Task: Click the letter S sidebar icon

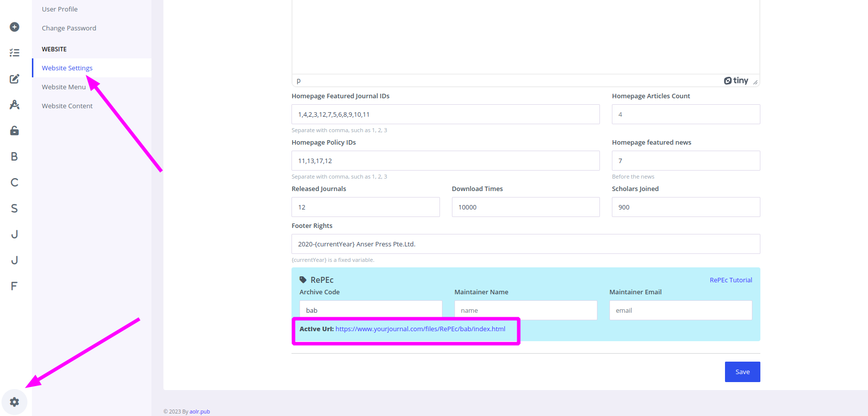Action: [x=14, y=208]
